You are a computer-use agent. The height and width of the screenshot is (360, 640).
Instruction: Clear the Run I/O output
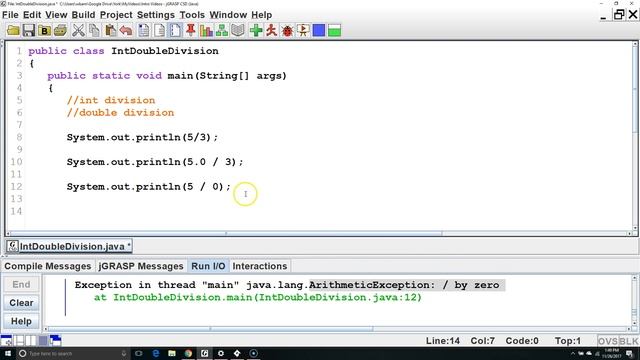click(21, 303)
